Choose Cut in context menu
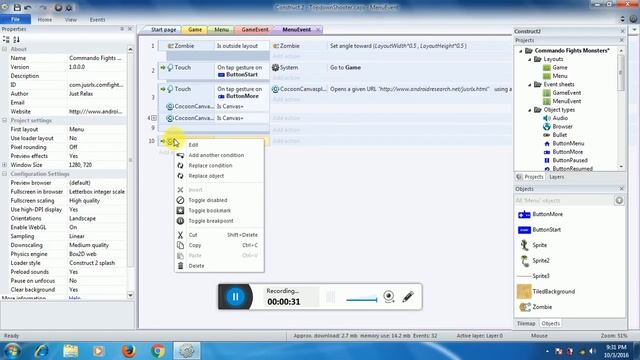 click(x=219, y=235)
